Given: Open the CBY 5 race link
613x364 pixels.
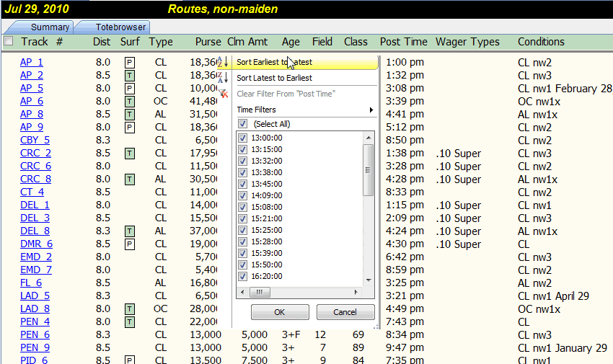Looking at the screenshot, I should [x=35, y=140].
